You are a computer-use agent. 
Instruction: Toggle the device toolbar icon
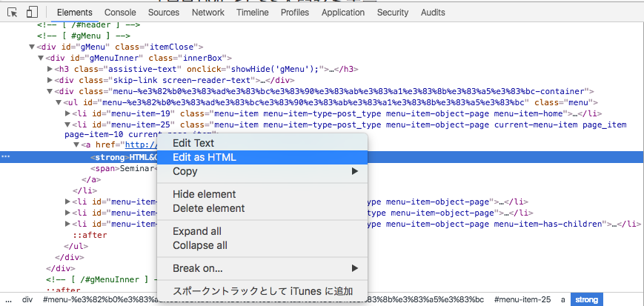(32, 13)
